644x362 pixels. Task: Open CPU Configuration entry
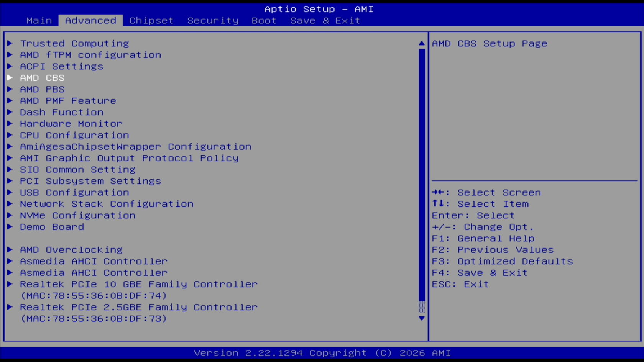point(74,136)
